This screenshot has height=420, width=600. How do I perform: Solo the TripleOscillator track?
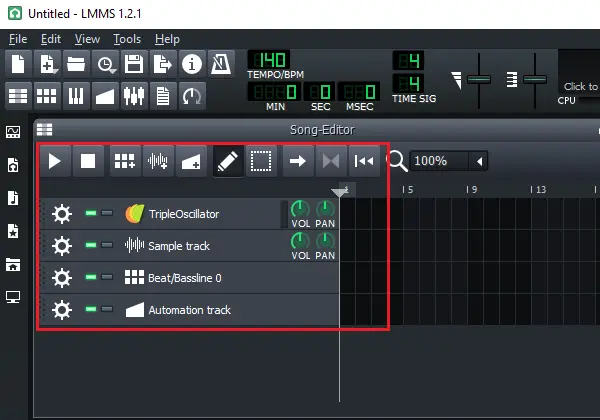click(107, 213)
